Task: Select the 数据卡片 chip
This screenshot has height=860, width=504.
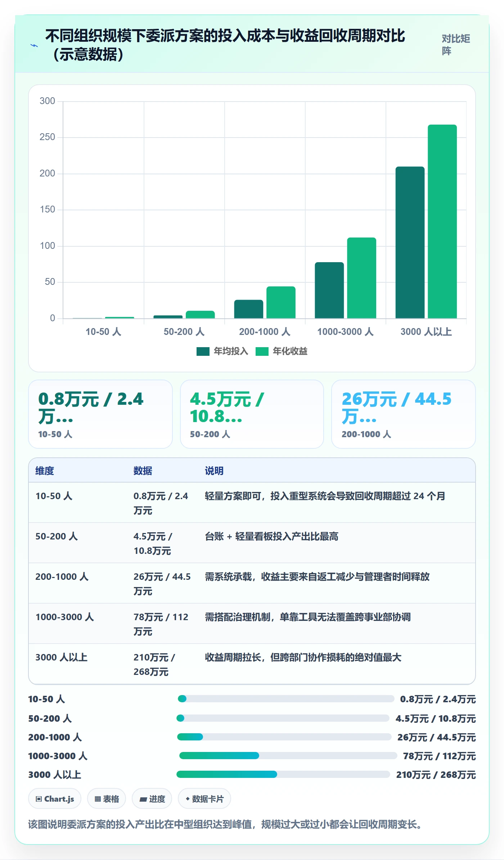Action: click(204, 799)
